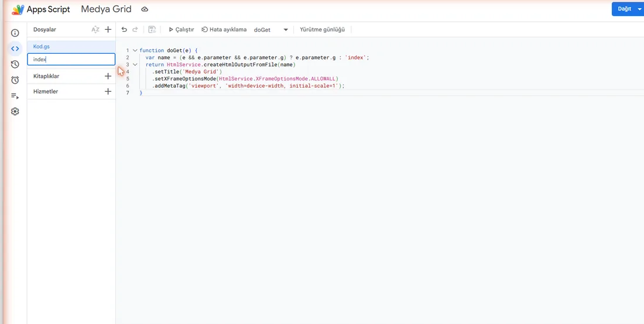Click the Redo arrow in toolbar

135,29
